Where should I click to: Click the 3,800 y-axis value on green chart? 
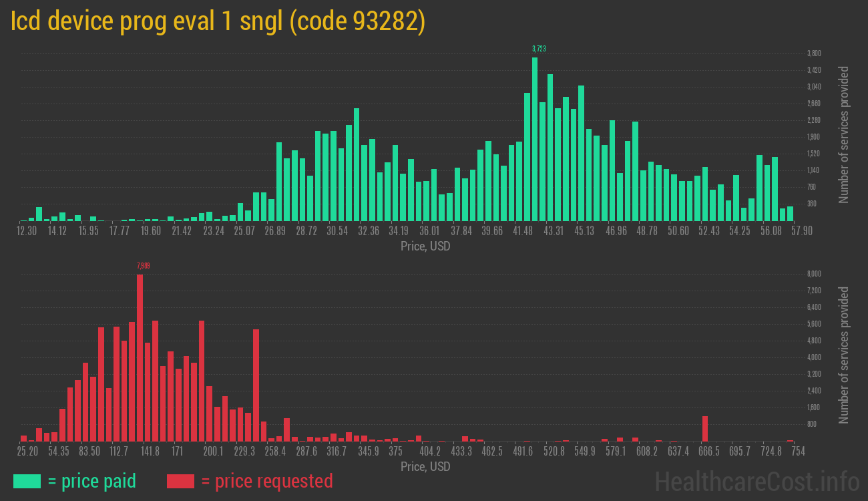pos(814,53)
